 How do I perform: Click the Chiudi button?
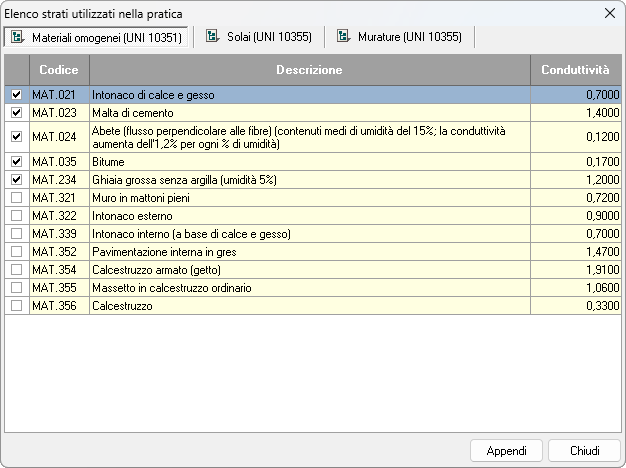[584, 451]
